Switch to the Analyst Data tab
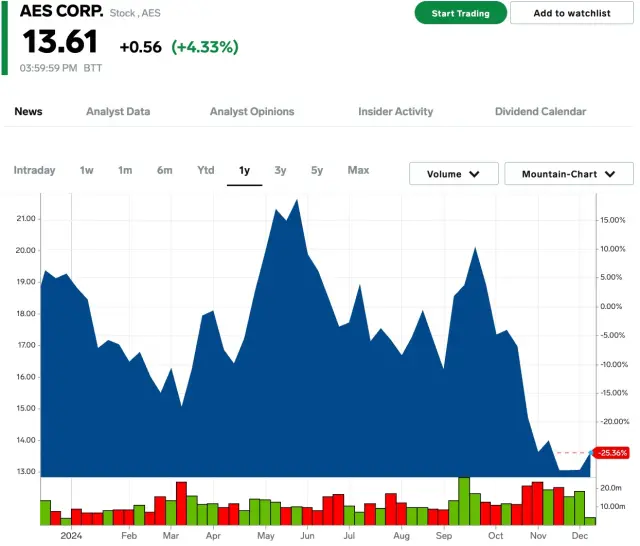 pyautogui.click(x=118, y=111)
